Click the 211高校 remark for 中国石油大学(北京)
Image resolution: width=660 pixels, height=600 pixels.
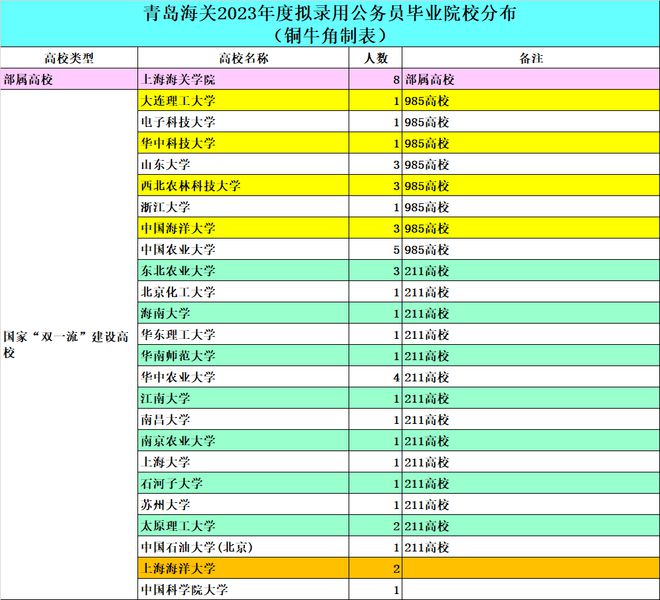point(531,547)
